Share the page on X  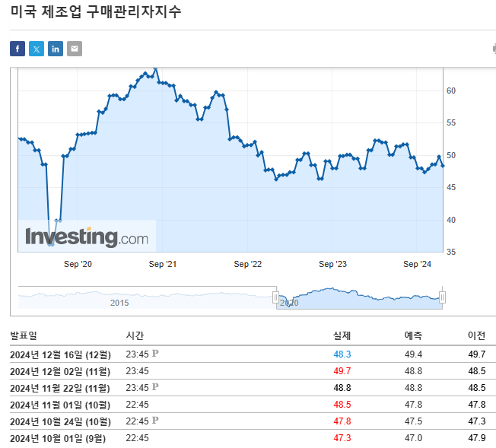(x=37, y=49)
